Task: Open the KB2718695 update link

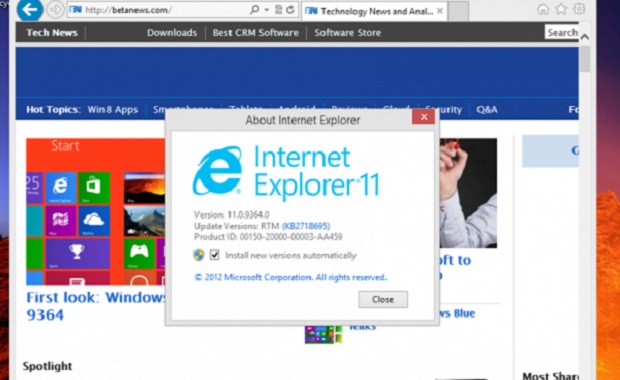Action: coord(306,226)
